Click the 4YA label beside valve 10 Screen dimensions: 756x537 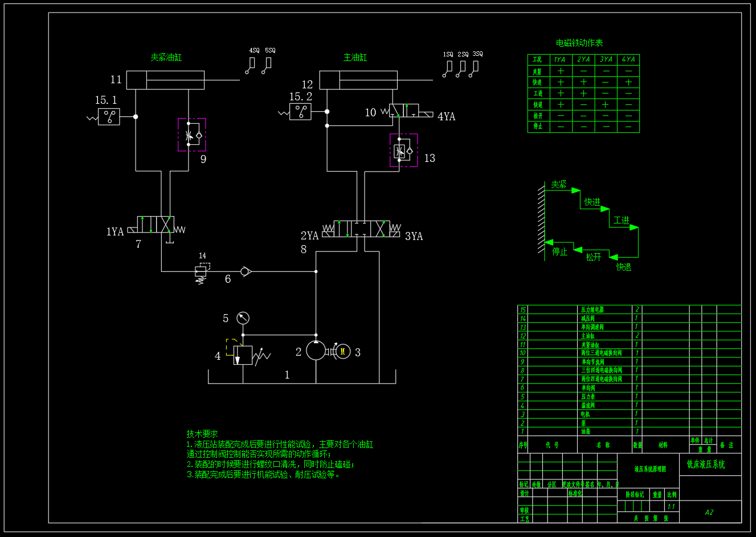446,116
